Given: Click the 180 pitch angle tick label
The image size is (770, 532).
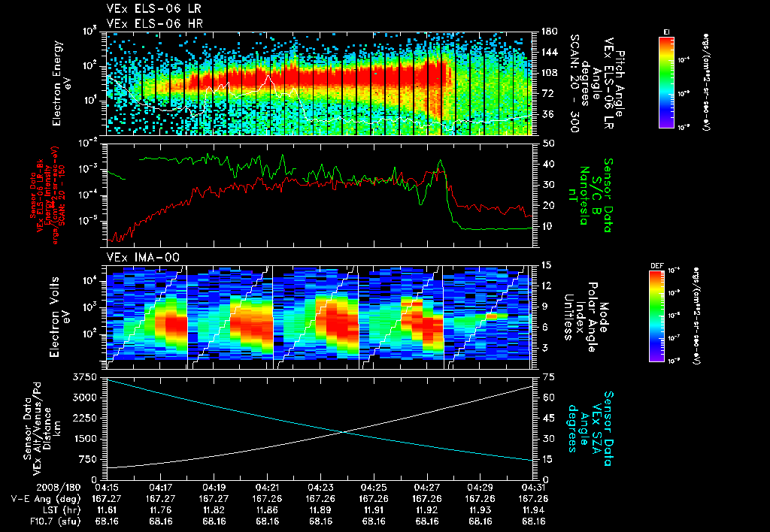Looking at the screenshot, I should [x=550, y=32].
